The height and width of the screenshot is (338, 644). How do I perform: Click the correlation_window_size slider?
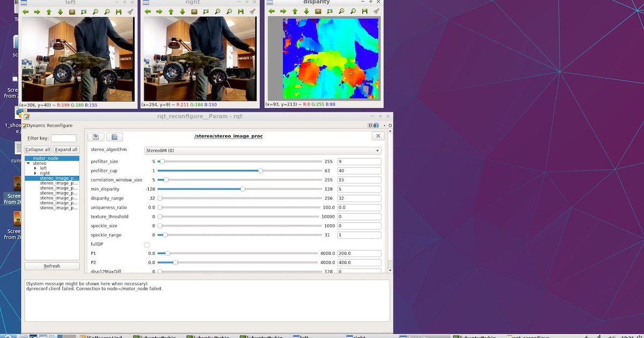pyautogui.click(x=239, y=180)
